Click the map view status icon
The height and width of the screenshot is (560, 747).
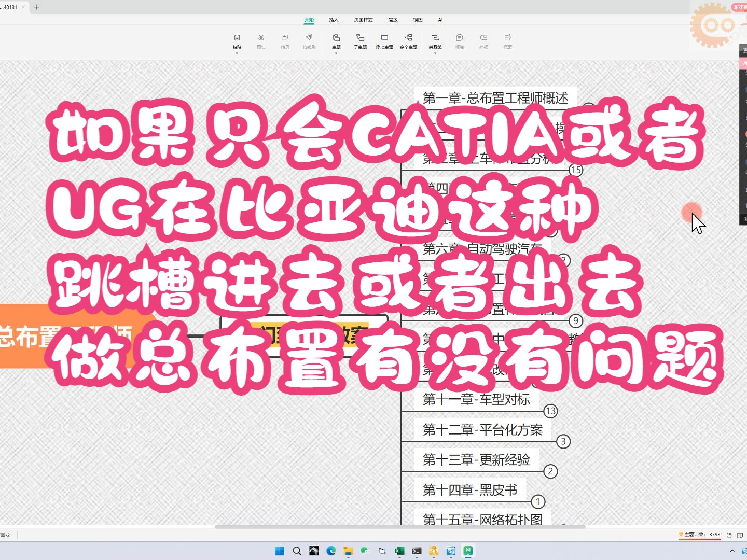click(740, 535)
